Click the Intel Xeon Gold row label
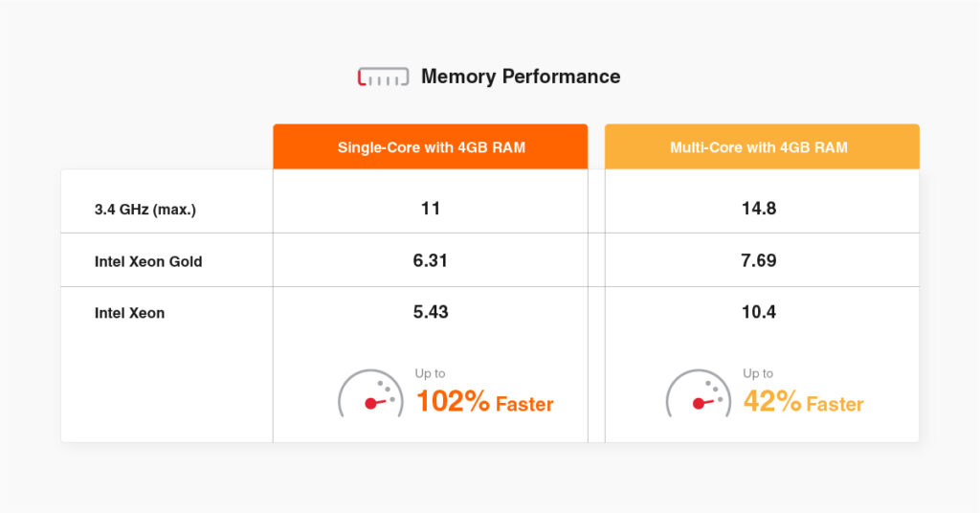Image resolution: width=980 pixels, height=513 pixels. (148, 261)
